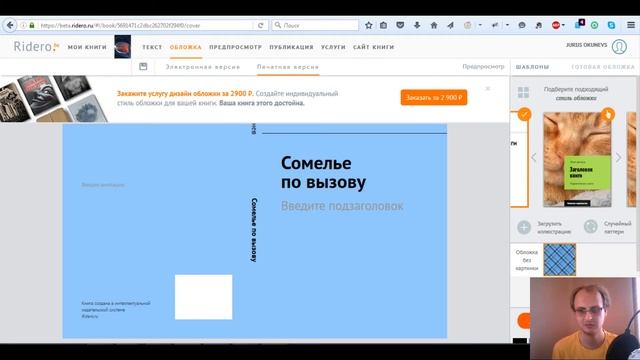Image resolution: width=640 pixels, height=360 pixels.
Task: Bookmark this page with the star icon
Action: [369, 25]
